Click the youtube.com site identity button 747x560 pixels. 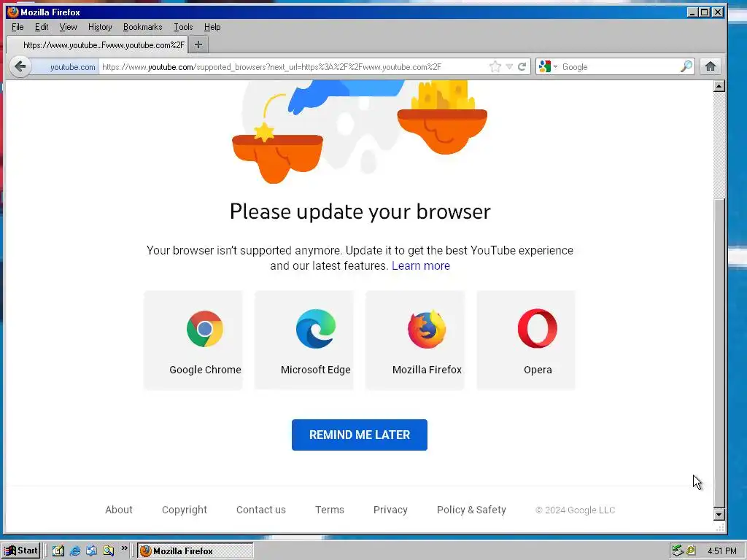point(66,66)
